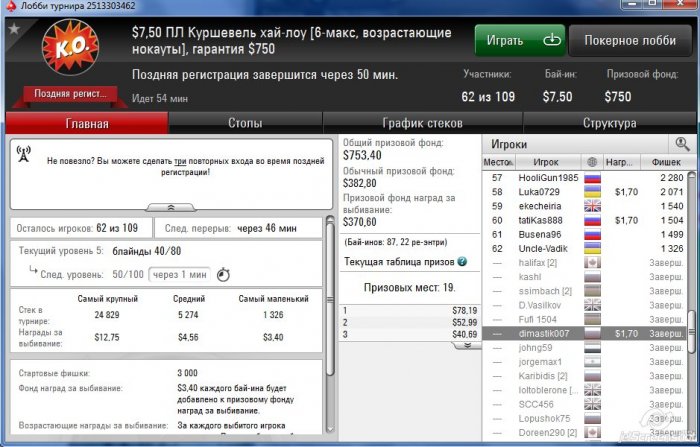Select finished player Fufl 1504
The width and height of the screenshot is (700, 447).
coord(584,320)
